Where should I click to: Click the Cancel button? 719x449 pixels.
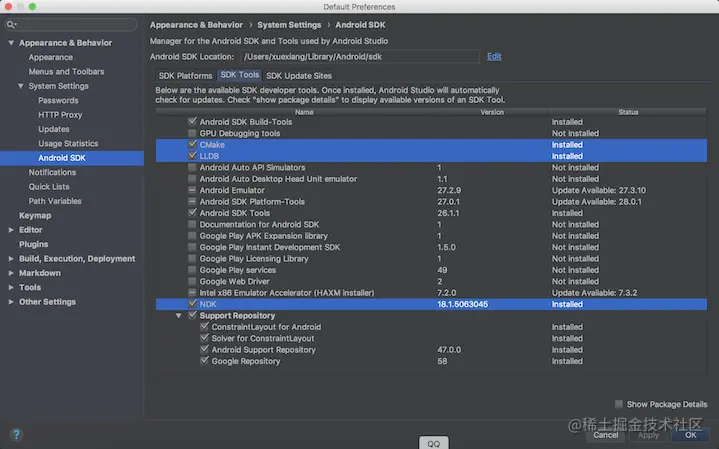606,435
